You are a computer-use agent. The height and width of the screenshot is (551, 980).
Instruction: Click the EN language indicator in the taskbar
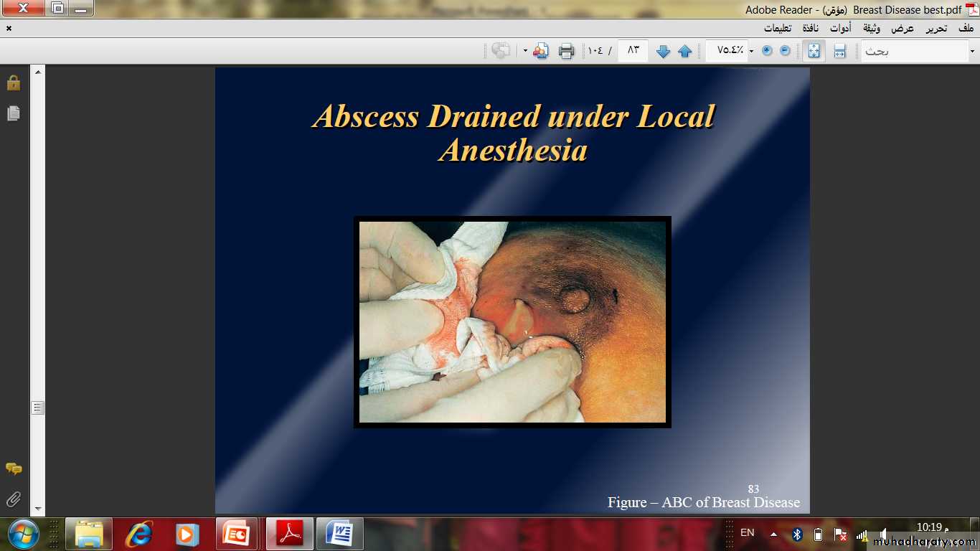(x=747, y=533)
